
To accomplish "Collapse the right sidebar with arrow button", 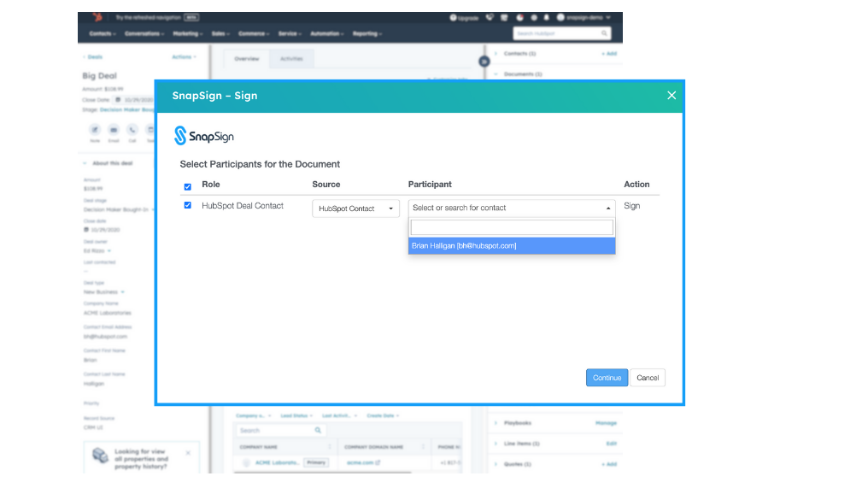I will pyautogui.click(x=484, y=62).
